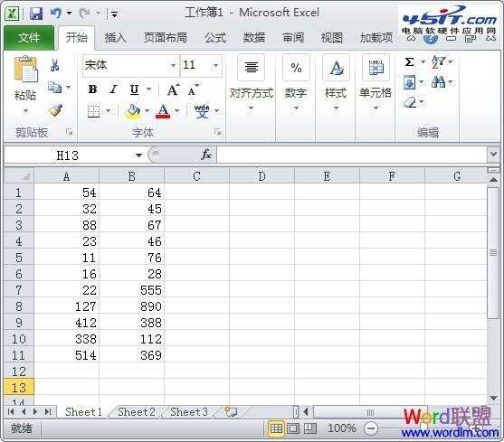Go to the last sheet navigation arrow
The width and height of the screenshot is (504, 442).
coord(48,412)
